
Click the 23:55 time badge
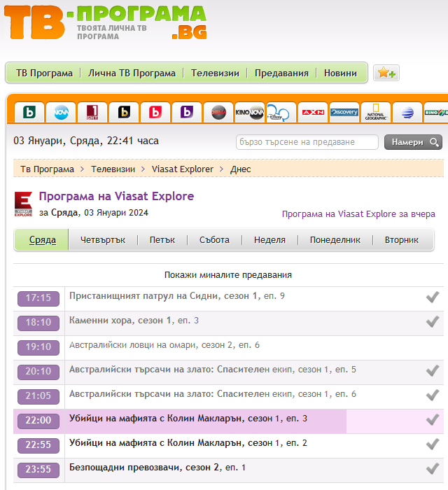click(x=38, y=470)
